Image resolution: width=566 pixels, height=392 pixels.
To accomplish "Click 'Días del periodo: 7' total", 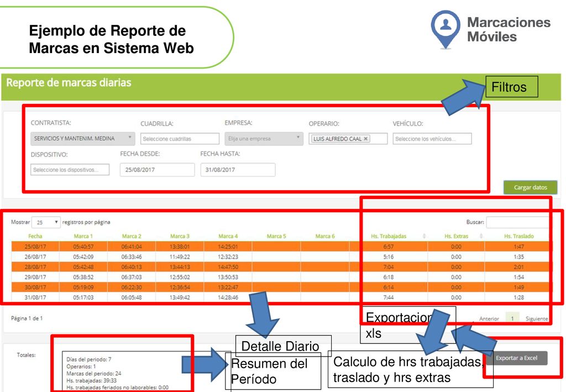I will 89,359.
